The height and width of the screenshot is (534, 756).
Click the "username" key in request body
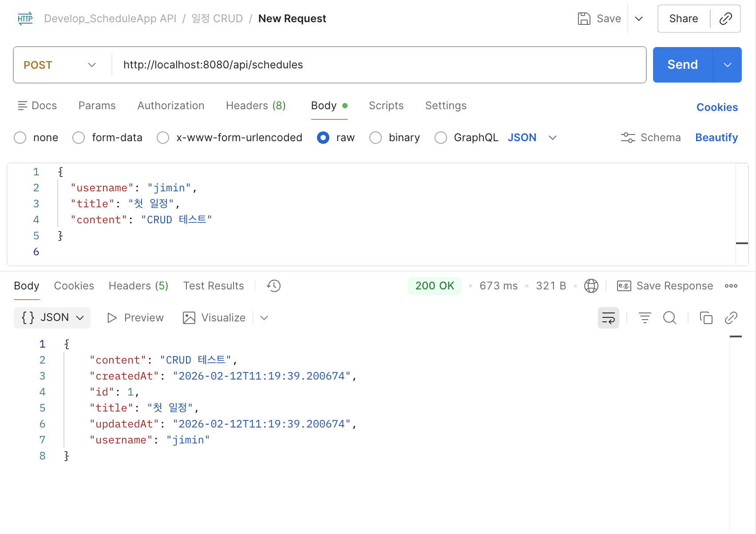coord(102,188)
